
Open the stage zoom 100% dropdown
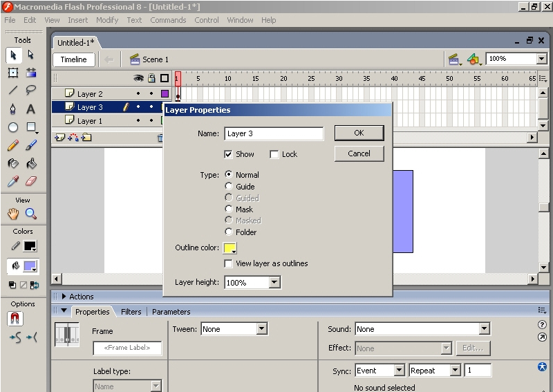pyautogui.click(x=541, y=59)
